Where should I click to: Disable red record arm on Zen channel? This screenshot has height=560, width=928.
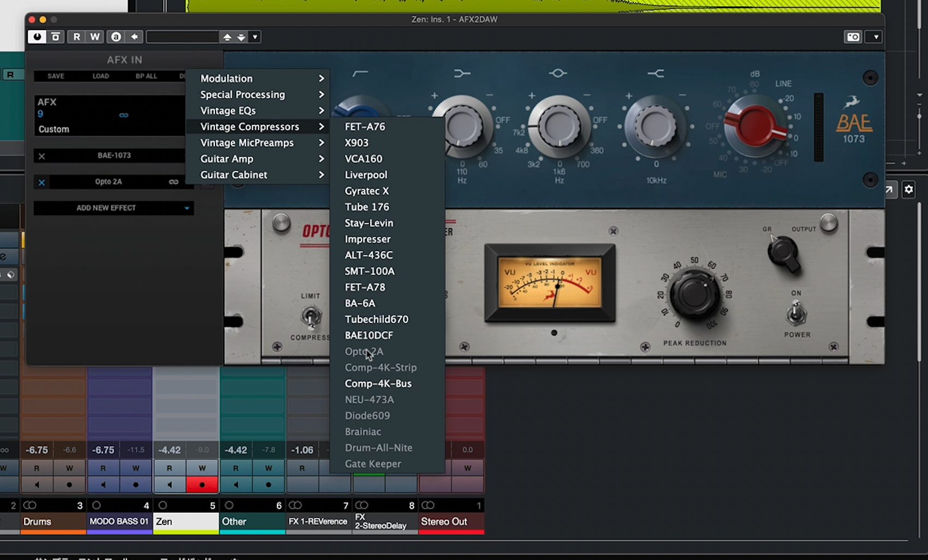(x=202, y=485)
